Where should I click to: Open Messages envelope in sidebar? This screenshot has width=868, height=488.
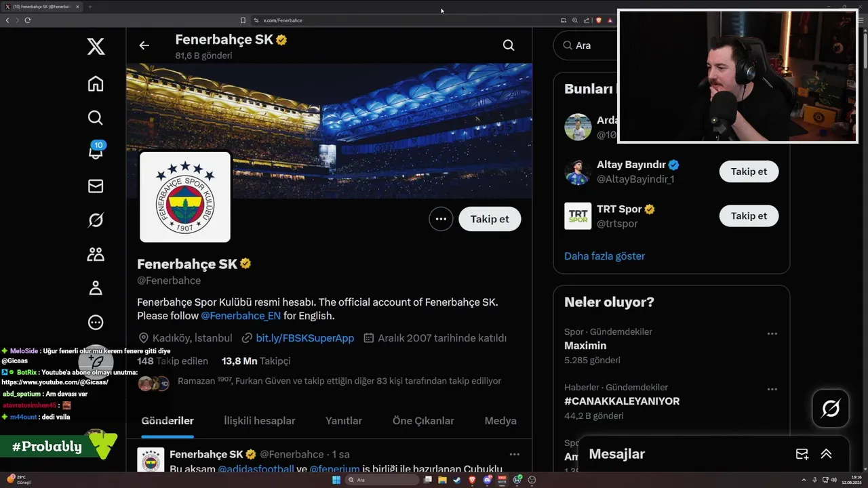click(96, 186)
